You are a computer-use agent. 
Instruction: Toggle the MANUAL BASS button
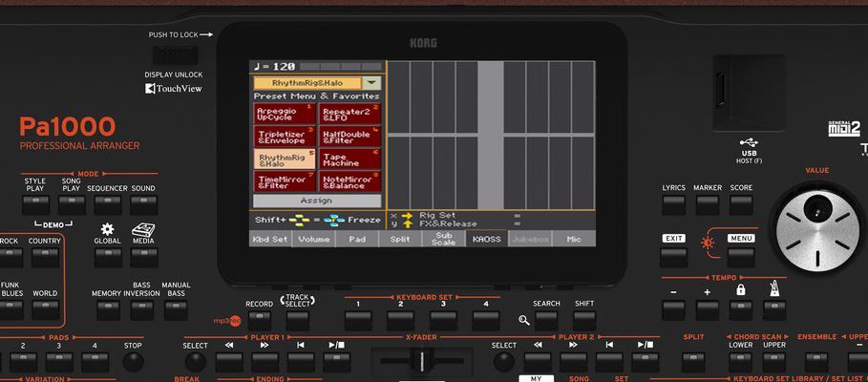pyautogui.click(x=176, y=310)
